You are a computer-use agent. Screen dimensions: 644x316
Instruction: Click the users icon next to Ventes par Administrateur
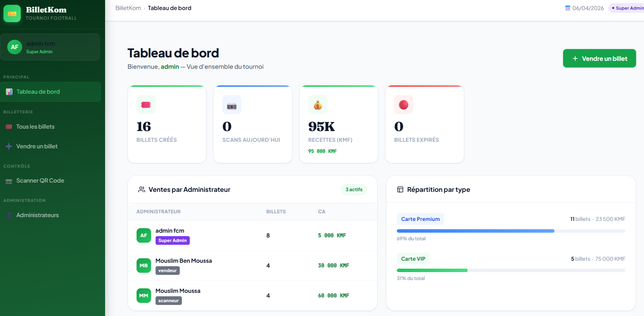142,189
